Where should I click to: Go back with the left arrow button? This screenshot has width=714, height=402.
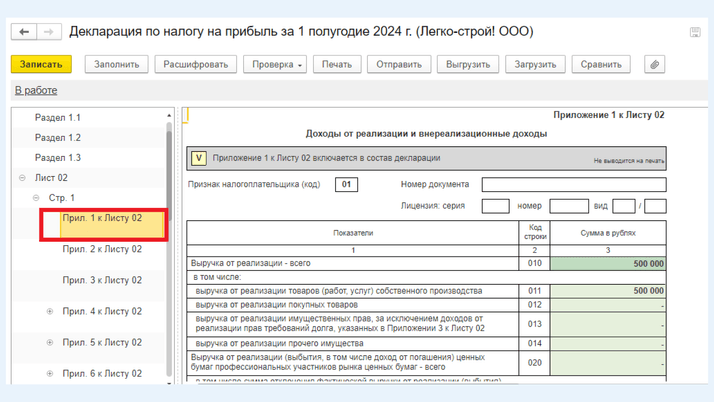coord(24,32)
